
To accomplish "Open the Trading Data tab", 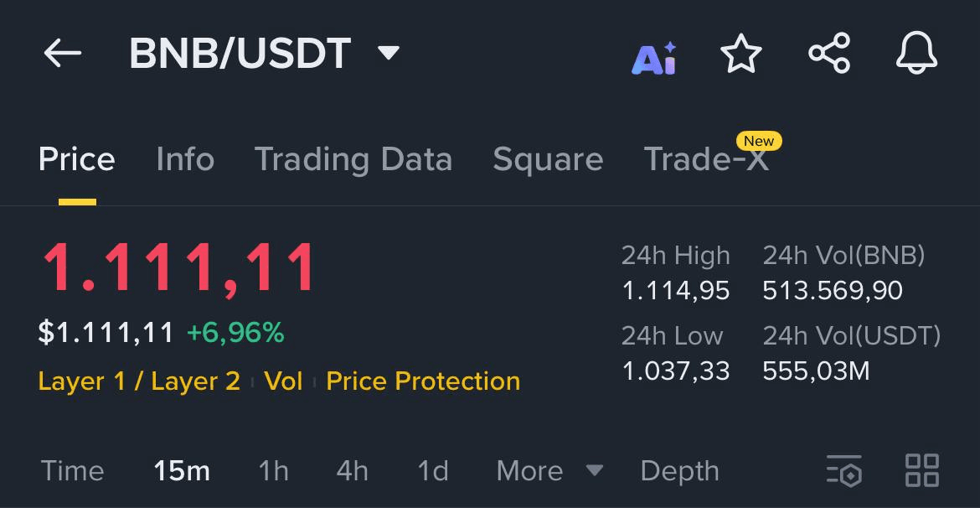I will point(353,159).
